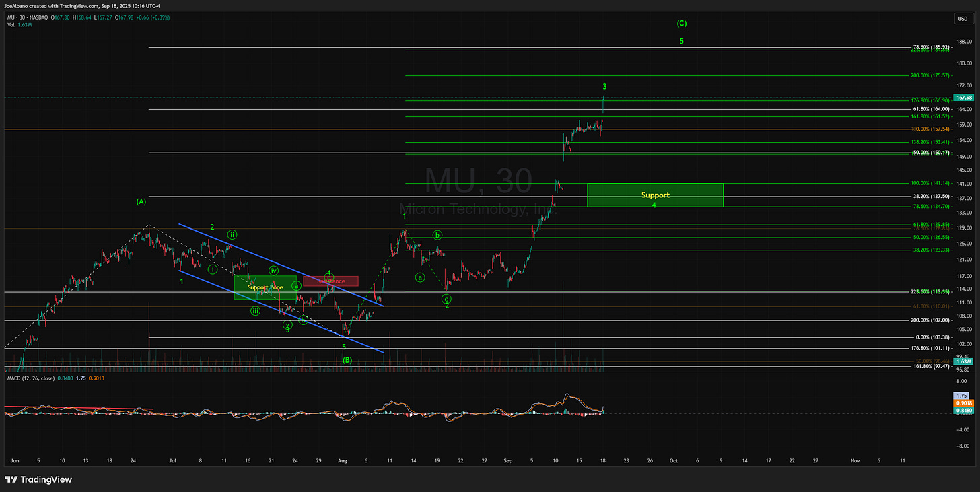Select the green Support rectangle near 137
Screen dimensions: 980x492
tap(655, 195)
